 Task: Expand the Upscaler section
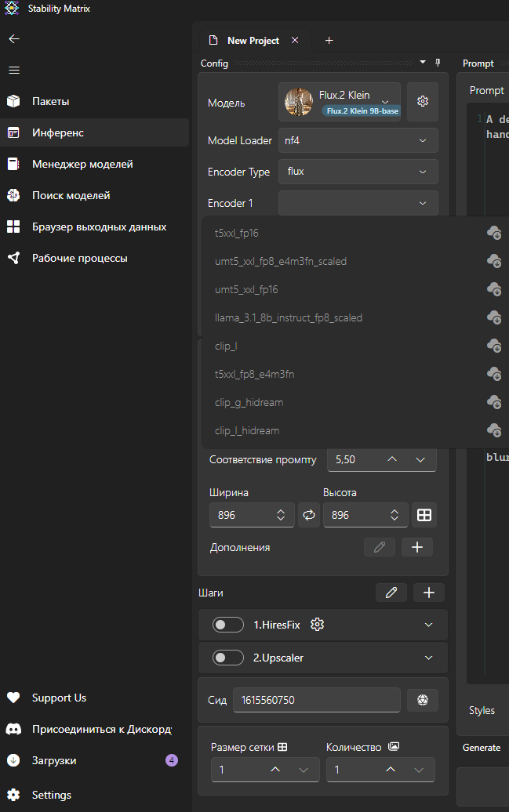coord(429,658)
